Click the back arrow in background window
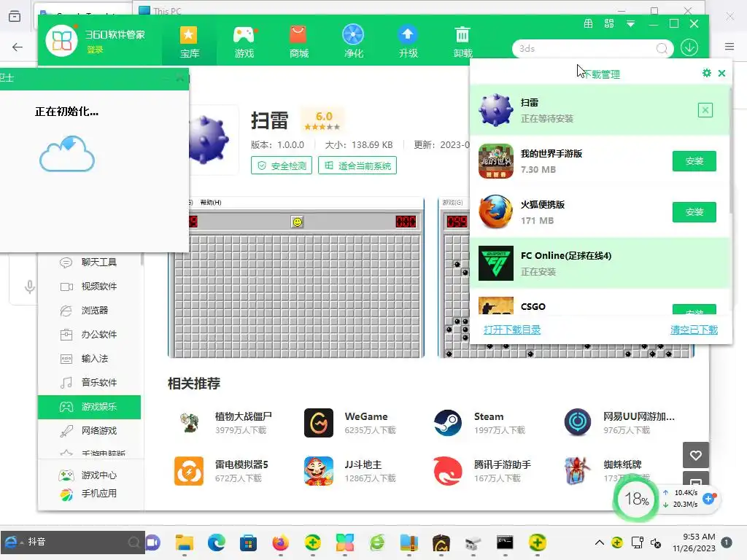 coord(18,47)
